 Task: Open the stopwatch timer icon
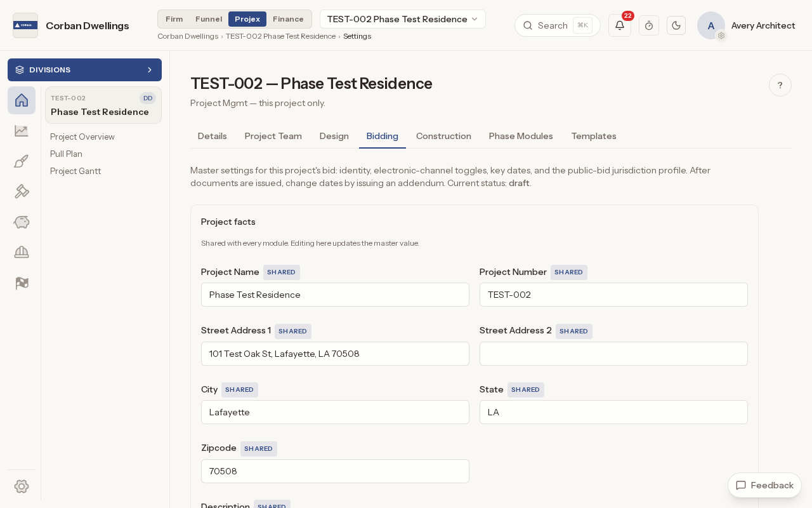(x=649, y=25)
